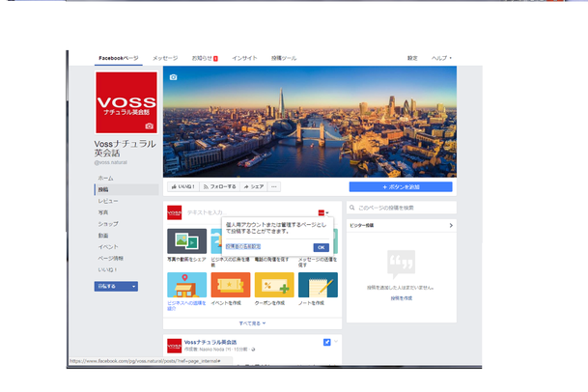Viewport: 588px width, 392px height.
Task: Select 写真 in the left sidebar
Action: pyautogui.click(x=126, y=212)
